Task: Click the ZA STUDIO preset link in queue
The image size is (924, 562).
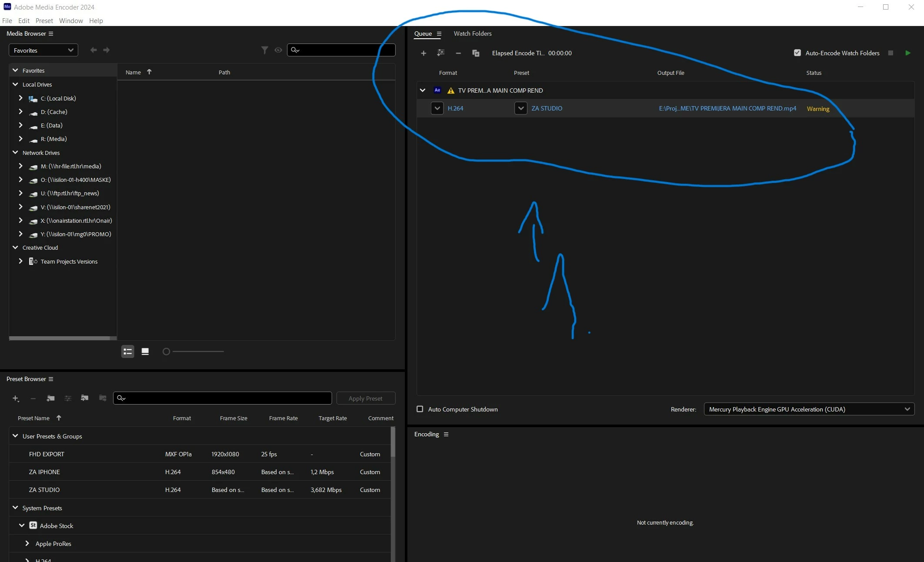Action: tap(547, 108)
